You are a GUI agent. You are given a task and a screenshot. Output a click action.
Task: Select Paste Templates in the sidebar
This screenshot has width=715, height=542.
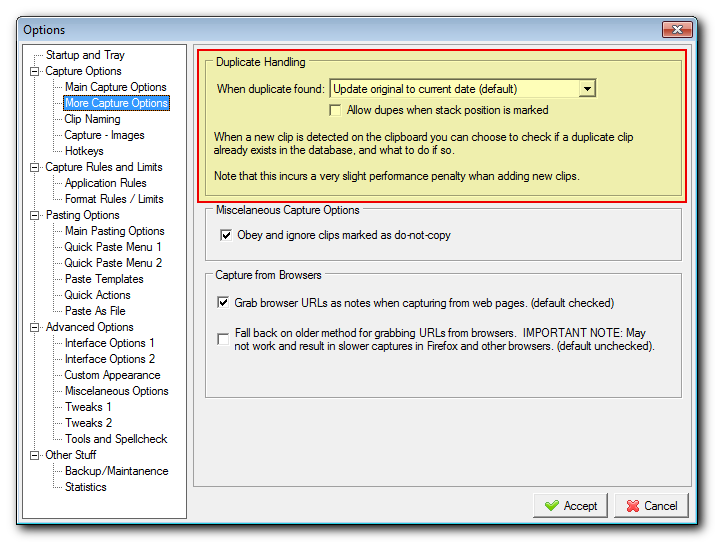pos(104,279)
